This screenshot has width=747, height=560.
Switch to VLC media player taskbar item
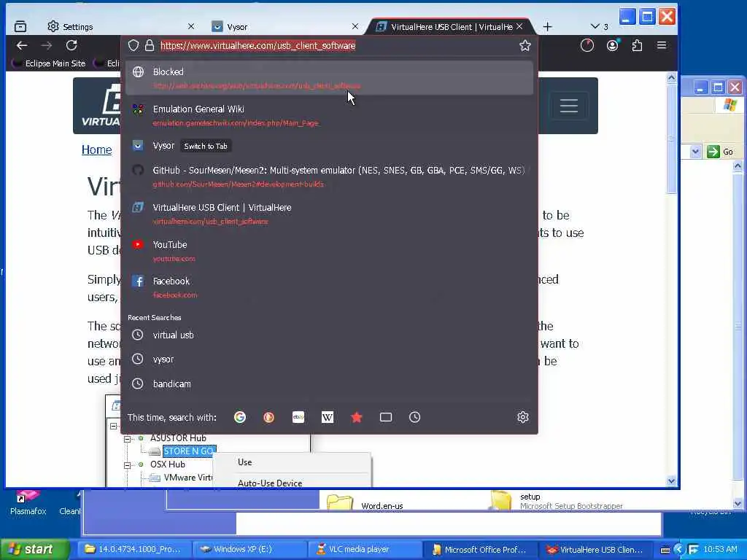click(365, 550)
